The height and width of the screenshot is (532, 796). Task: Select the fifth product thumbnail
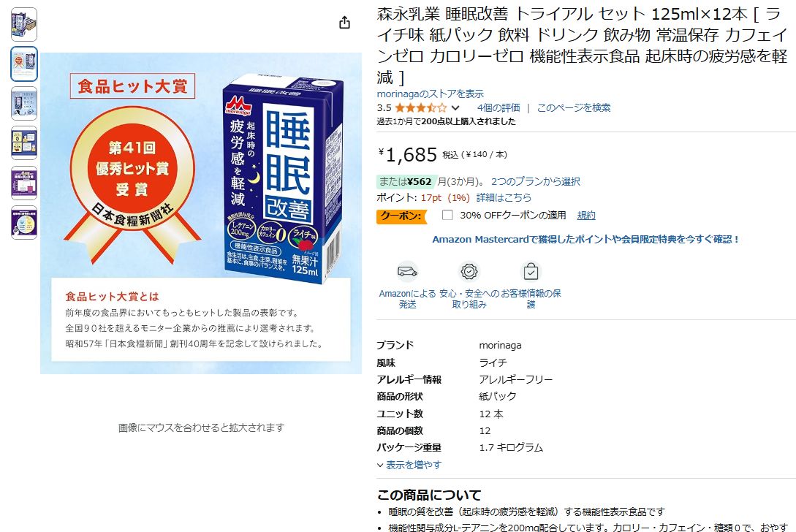[x=24, y=183]
